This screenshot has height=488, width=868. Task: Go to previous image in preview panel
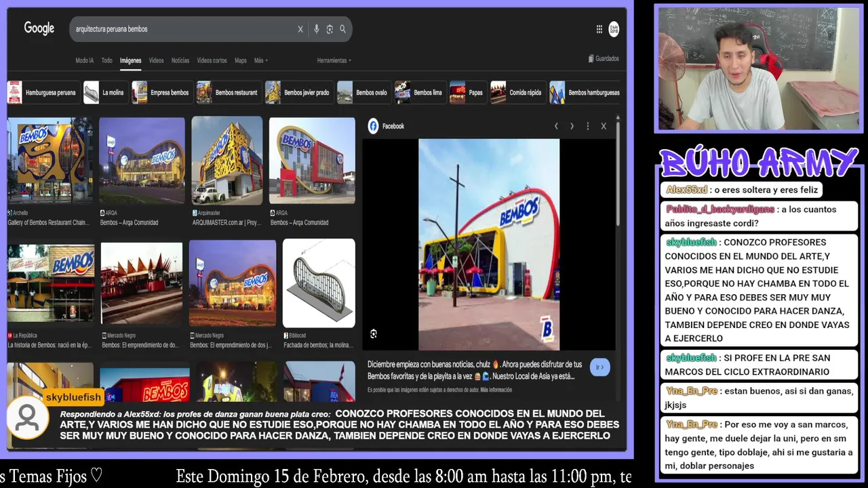coord(556,126)
